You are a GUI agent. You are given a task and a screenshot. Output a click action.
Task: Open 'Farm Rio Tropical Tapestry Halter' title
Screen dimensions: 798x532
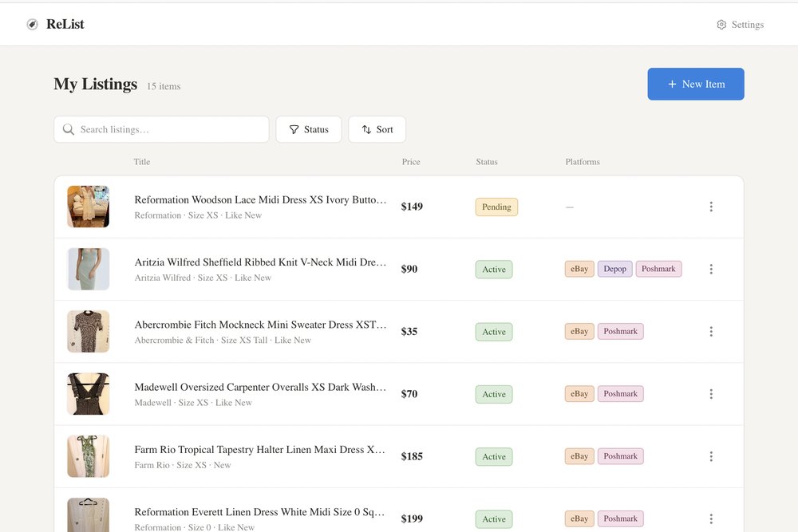coord(259,450)
